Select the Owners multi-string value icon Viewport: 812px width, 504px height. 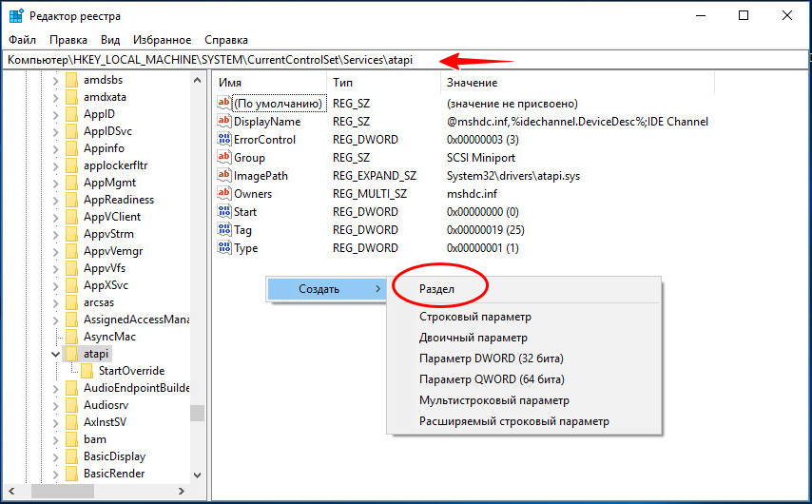coord(223,194)
